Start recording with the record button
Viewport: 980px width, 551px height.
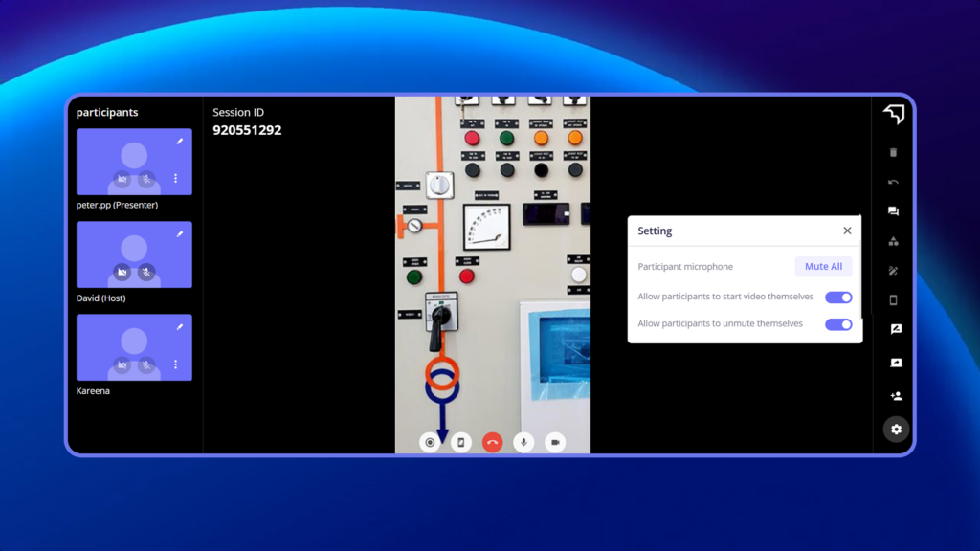(430, 442)
